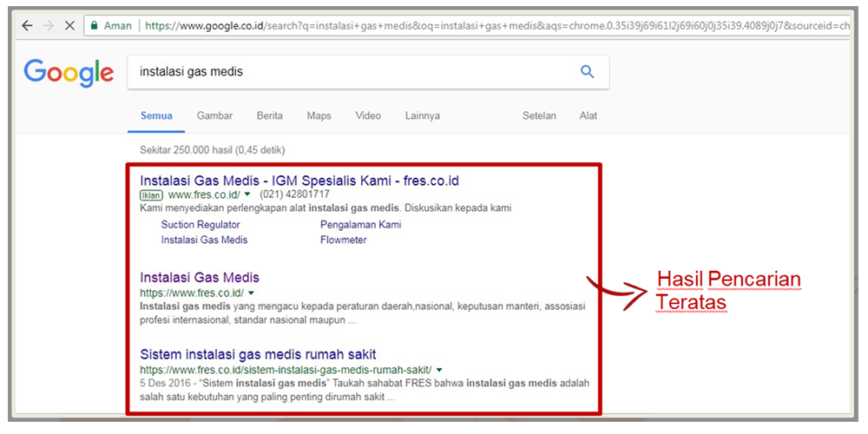This screenshot has height=434, width=868.
Task: Click the 'Sekitar 250.000 hasil' count text
Action: [x=213, y=149]
